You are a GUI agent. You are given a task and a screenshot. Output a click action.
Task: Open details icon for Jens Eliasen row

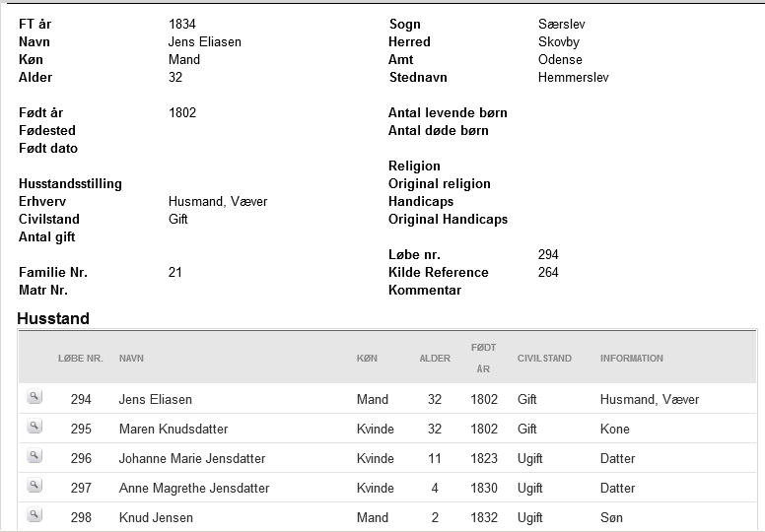35,397
